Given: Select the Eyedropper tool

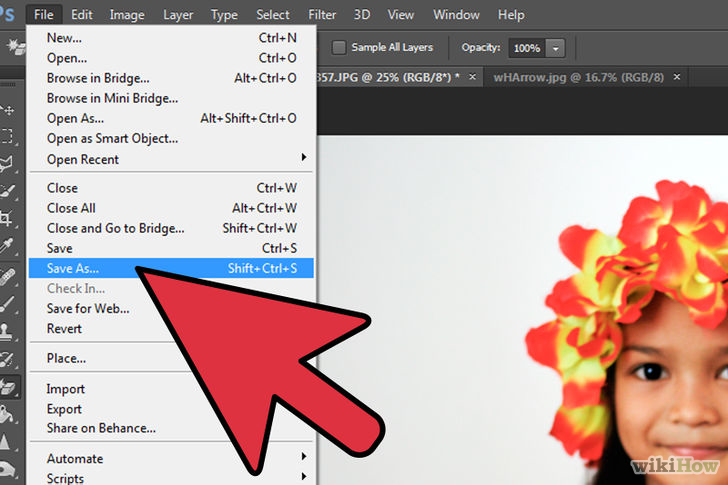Looking at the screenshot, I should [7, 246].
